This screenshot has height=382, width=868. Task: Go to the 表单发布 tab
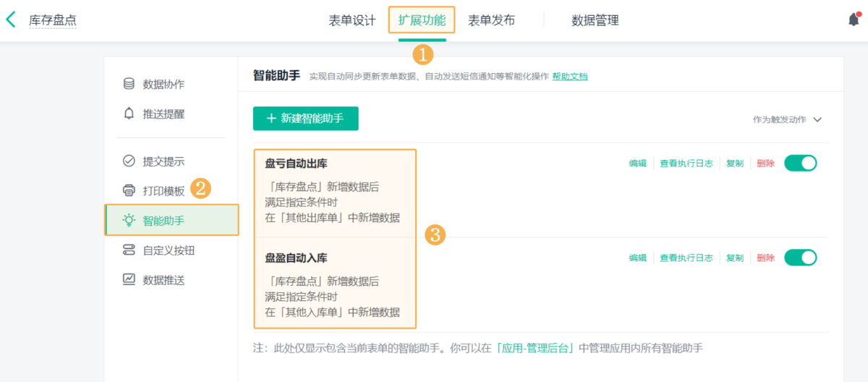tap(491, 20)
